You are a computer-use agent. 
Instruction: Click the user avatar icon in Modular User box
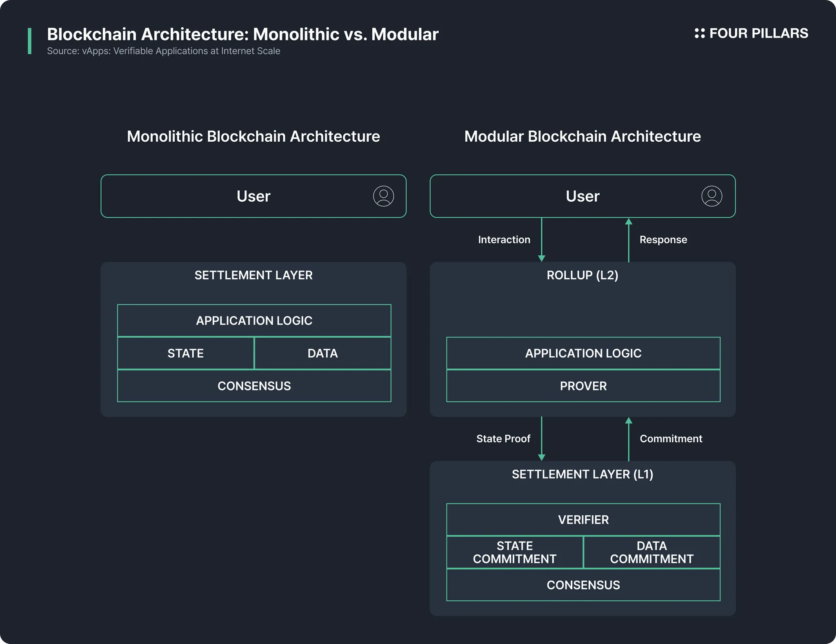tap(711, 196)
